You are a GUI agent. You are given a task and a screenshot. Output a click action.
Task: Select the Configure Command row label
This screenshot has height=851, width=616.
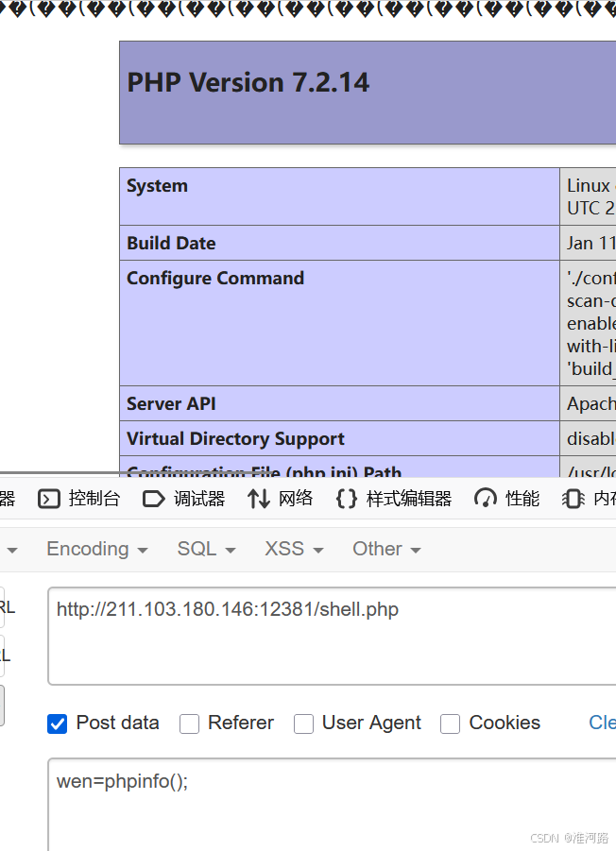click(214, 279)
